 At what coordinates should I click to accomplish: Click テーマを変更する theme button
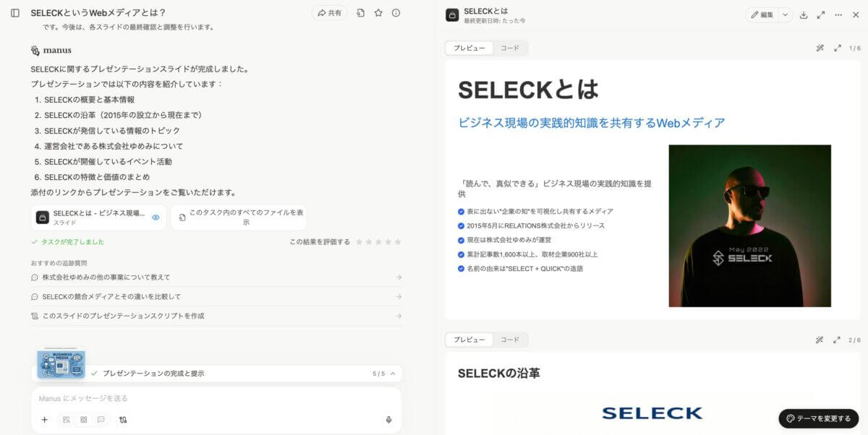point(818,418)
